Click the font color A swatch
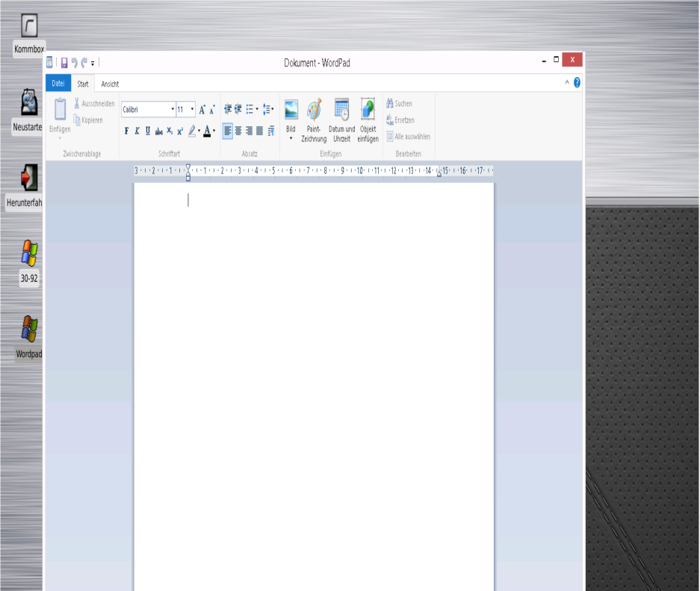The image size is (700, 591). coord(205,131)
